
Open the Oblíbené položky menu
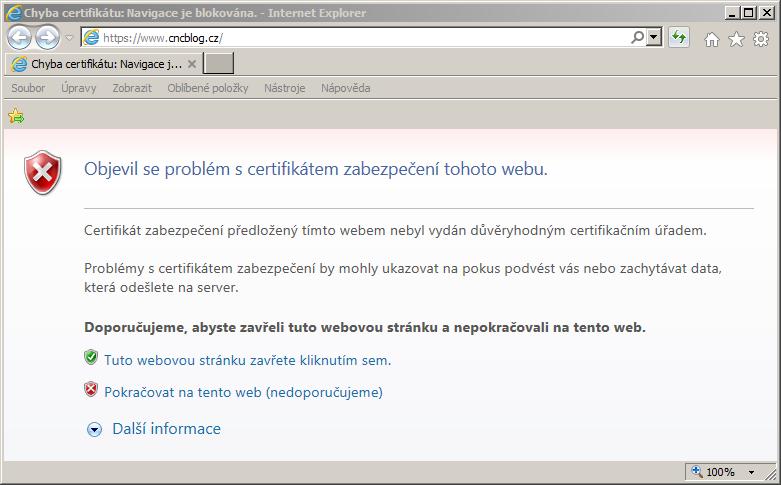pos(207,88)
